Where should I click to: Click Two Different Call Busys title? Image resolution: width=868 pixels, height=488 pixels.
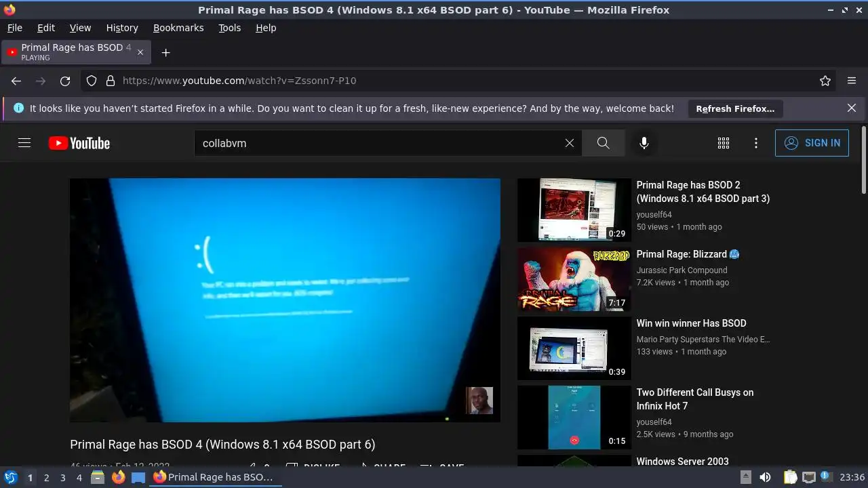tap(695, 399)
